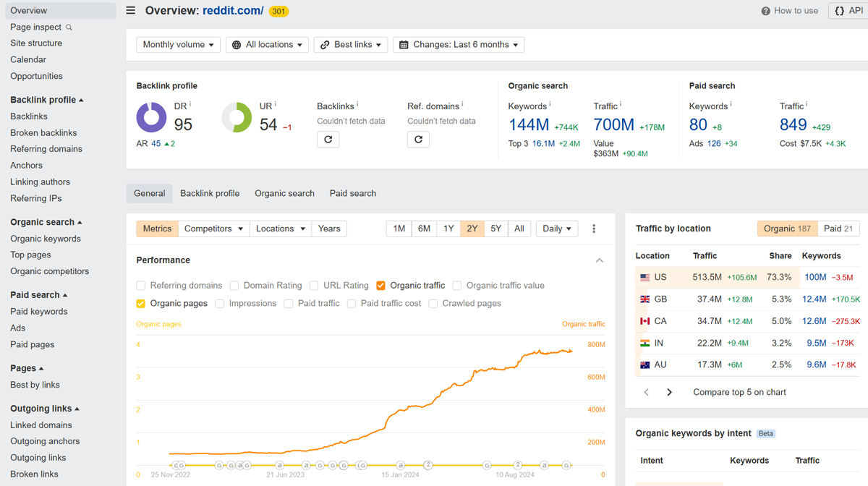Open the Daily interval dropdown
868x486 pixels.
click(x=557, y=229)
